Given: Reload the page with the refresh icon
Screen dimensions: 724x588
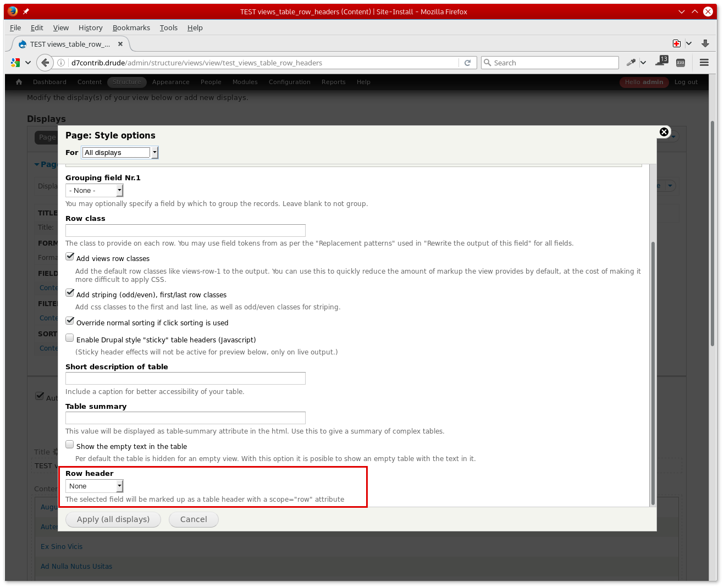Looking at the screenshot, I should click(467, 62).
